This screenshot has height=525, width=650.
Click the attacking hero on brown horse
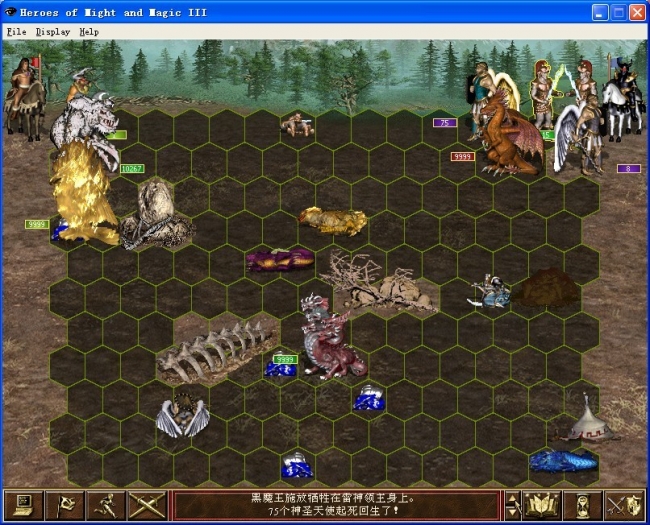tap(26, 99)
